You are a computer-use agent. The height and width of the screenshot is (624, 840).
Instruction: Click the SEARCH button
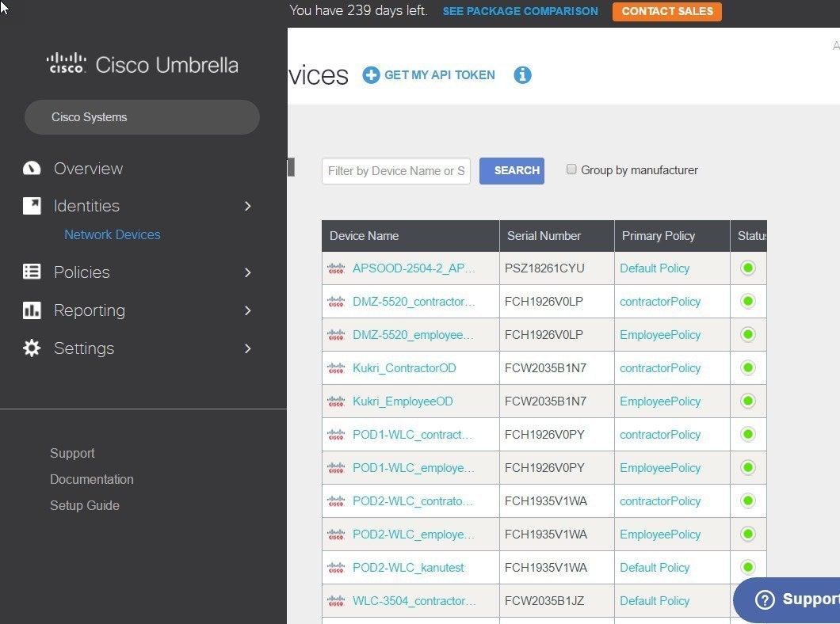coord(512,171)
